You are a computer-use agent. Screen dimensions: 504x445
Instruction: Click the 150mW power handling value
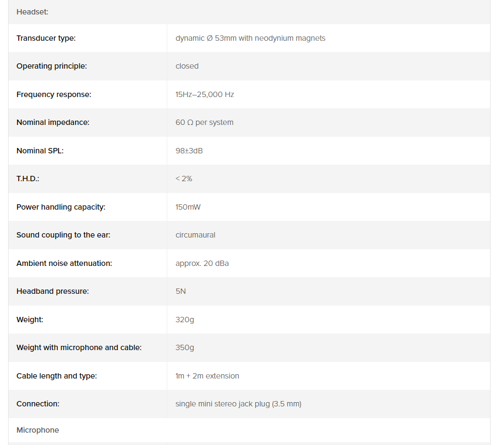pos(188,207)
